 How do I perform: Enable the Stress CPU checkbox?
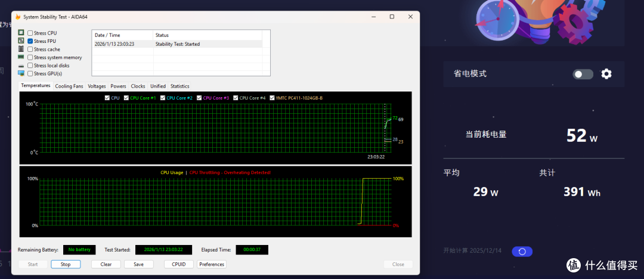point(30,33)
